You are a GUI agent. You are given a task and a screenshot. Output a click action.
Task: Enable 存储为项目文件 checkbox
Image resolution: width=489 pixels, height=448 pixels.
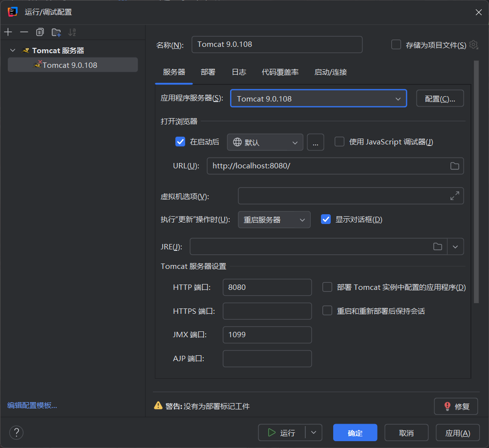[396, 44]
